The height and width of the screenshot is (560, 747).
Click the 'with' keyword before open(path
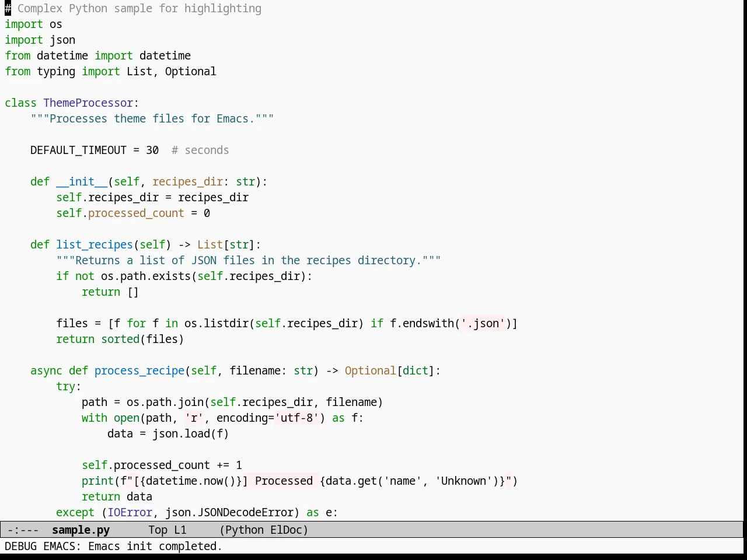[x=95, y=418]
